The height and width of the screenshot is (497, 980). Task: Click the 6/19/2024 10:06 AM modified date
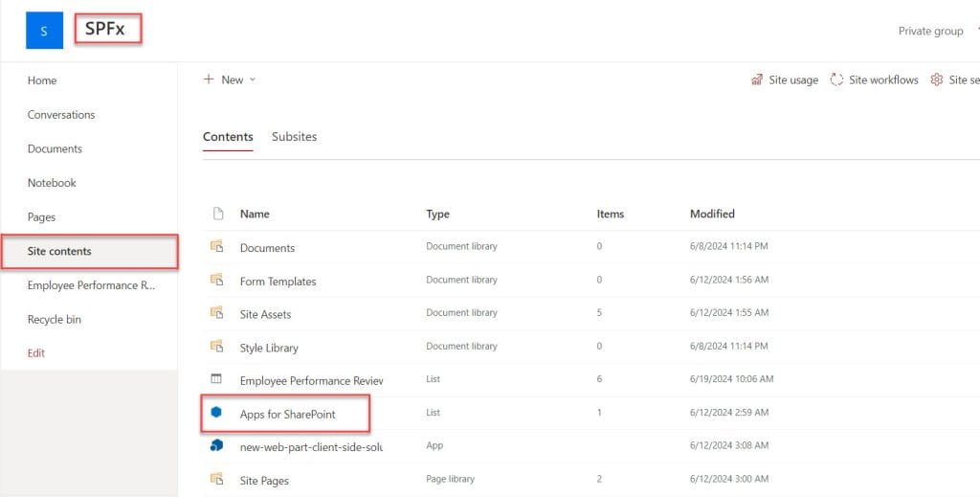click(x=732, y=379)
